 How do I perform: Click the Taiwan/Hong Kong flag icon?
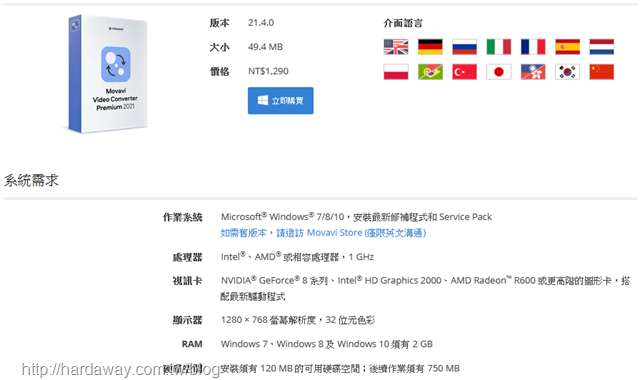533,72
